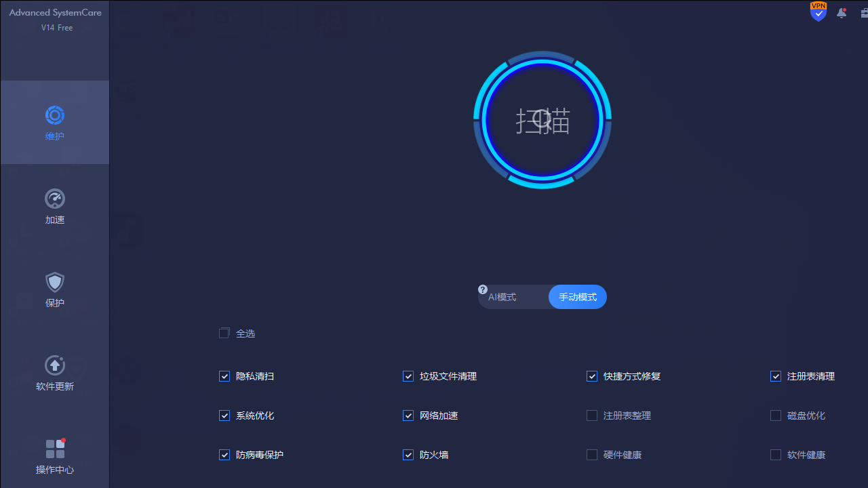Click the 手动模式 button
Image resolution: width=868 pixels, height=488 pixels.
[577, 296]
